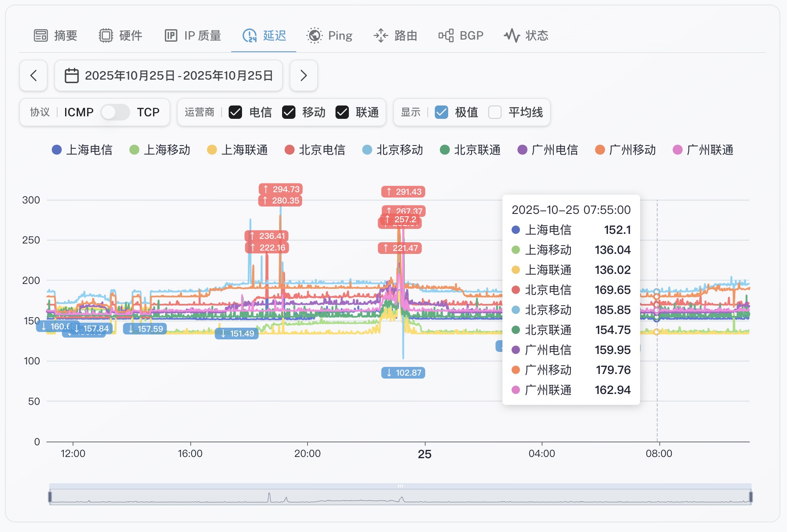Go to next date with right chevron
Image resolution: width=787 pixels, height=532 pixels.
pyautogui.click(x=303, y=75)
